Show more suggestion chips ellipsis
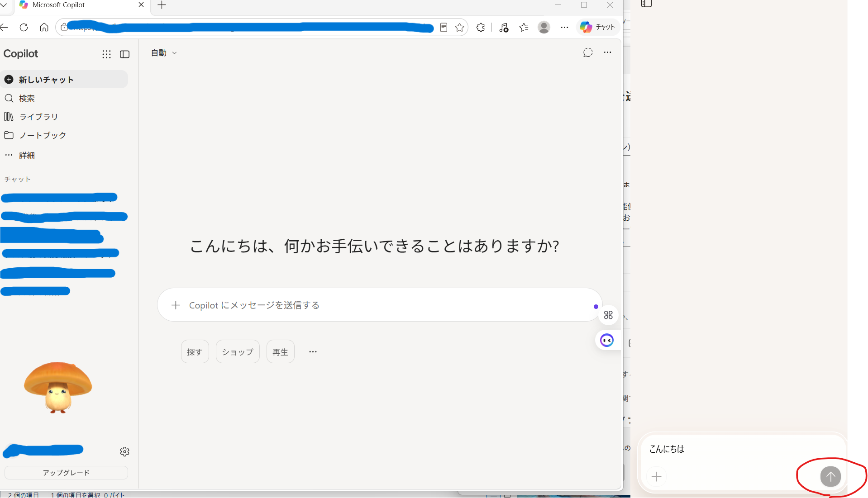Viewport: 868px width, 498px height. point(313,351)
